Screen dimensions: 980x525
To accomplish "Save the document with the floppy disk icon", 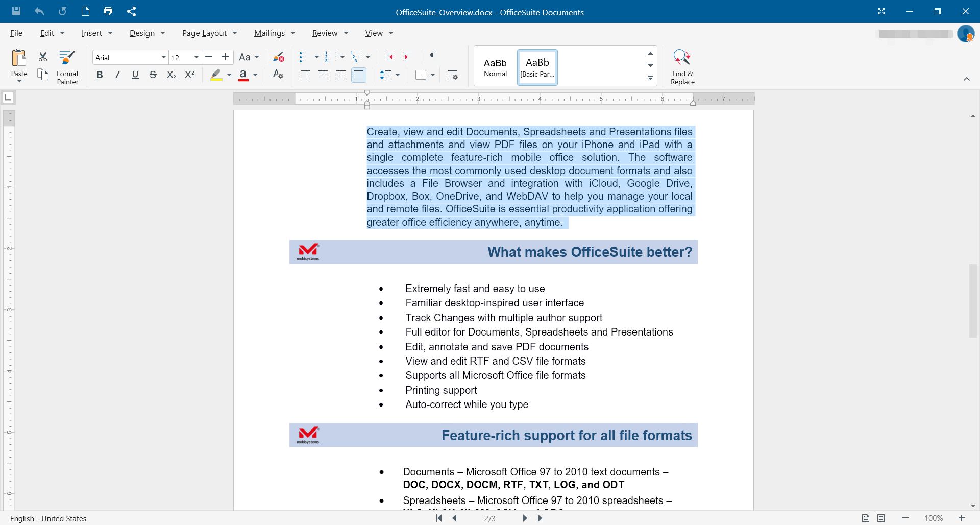I will pos(16,11).
